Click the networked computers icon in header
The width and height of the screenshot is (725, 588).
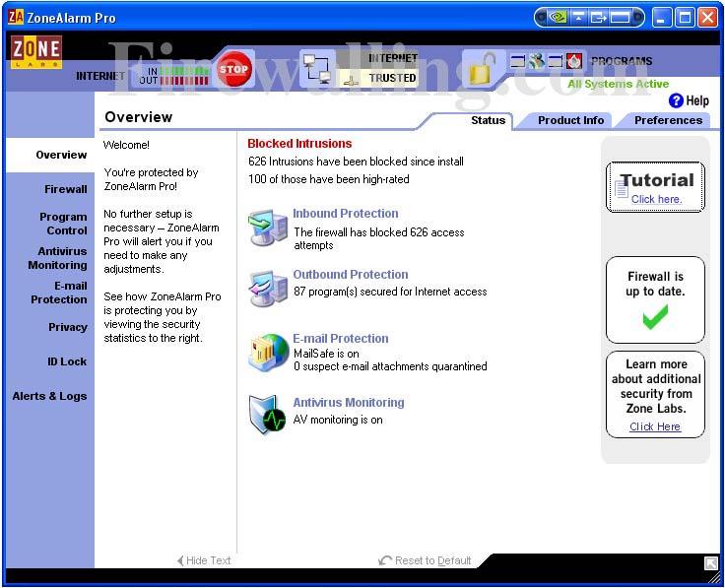coord(317,69)
